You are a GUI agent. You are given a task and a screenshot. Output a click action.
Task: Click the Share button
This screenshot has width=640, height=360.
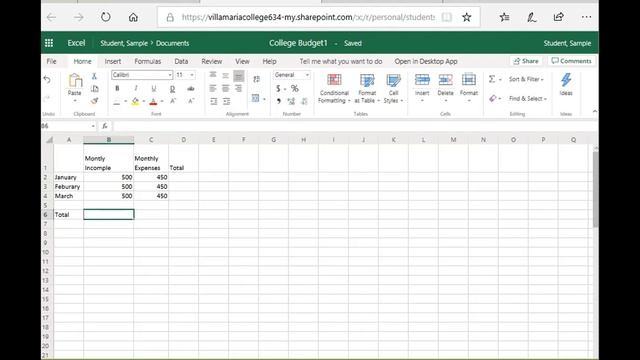click(x=526, y=61)
